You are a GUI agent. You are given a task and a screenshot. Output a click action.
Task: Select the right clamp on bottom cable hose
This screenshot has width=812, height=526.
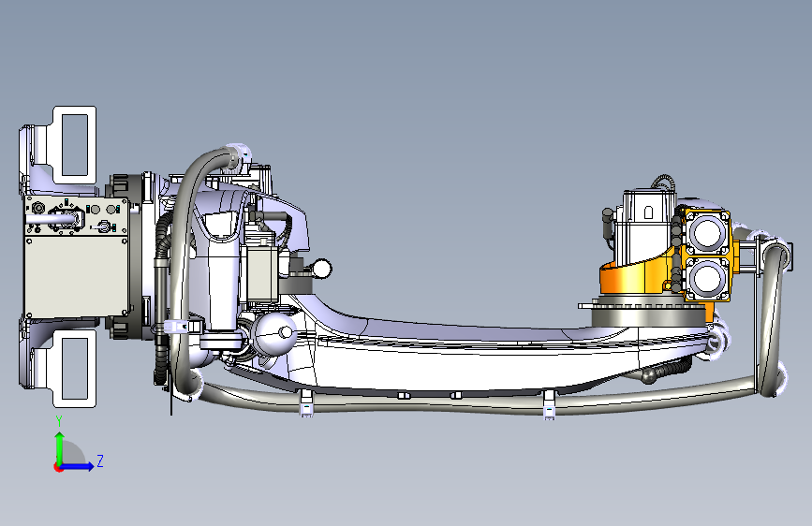pyautogui.click(x=549, y=405)
